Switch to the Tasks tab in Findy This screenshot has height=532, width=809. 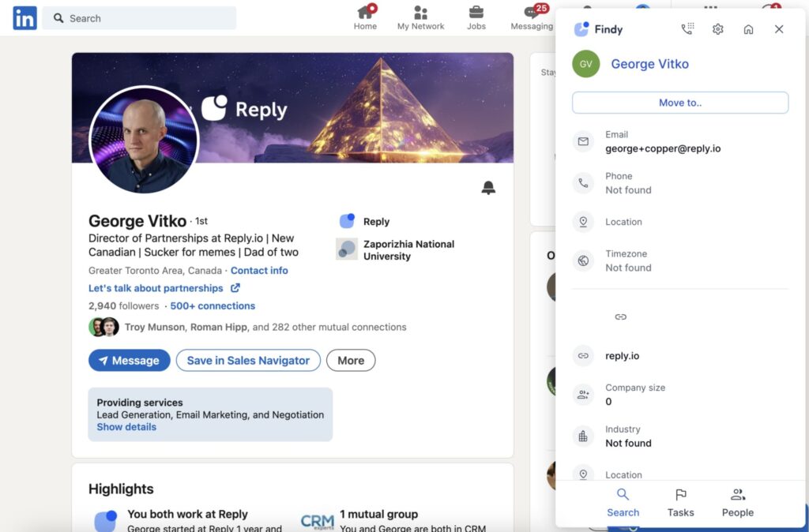click(x=680, y=502)
